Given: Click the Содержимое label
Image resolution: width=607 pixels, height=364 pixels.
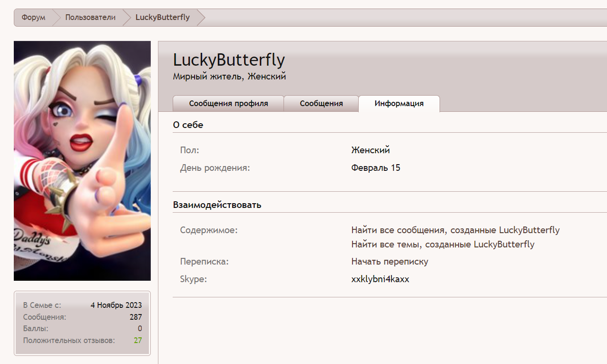Looking at the screenshot, I should [209, 230].
